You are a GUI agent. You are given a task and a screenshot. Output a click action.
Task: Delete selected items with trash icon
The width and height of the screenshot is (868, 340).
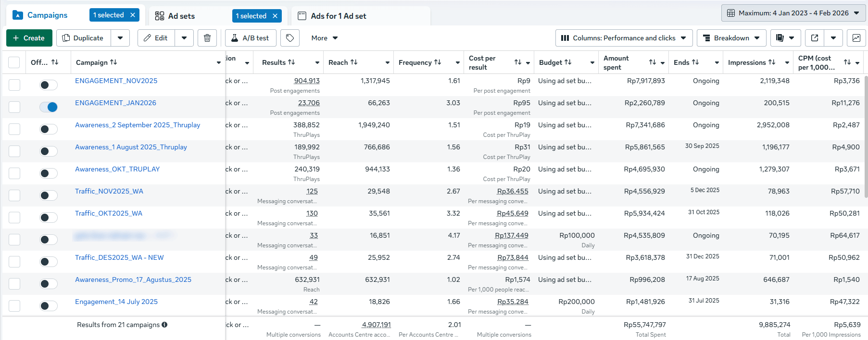(x=207, y=38)
